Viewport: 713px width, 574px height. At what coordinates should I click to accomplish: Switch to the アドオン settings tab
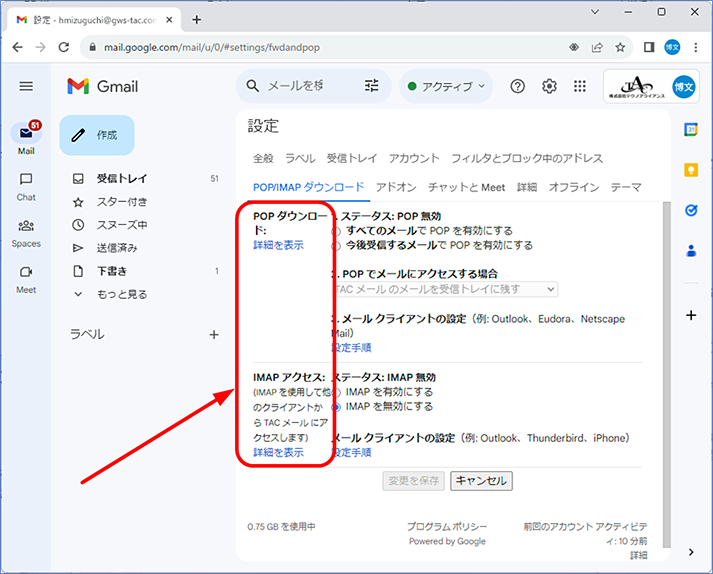pos(396,187)
